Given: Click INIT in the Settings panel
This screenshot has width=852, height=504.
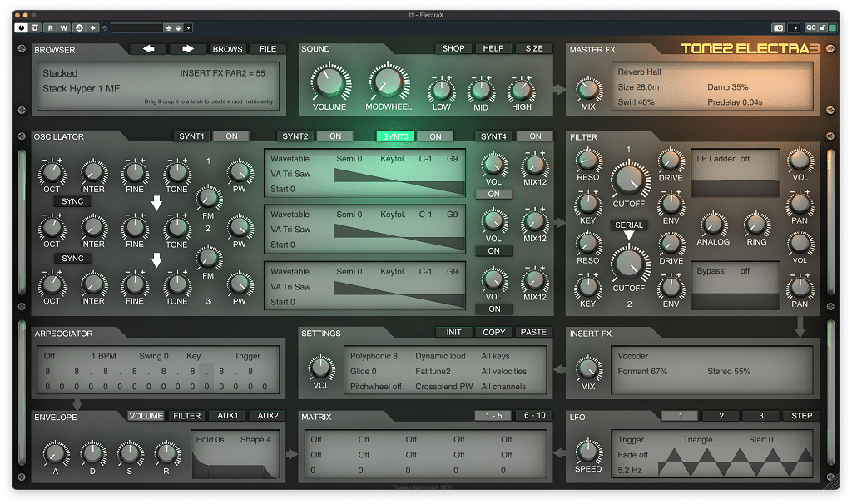Looking at the screenshot, I should (453, 333).
